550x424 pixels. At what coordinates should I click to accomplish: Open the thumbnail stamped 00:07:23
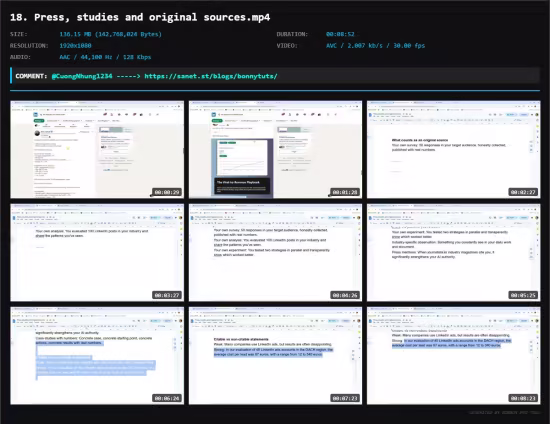tap(275, 356)
